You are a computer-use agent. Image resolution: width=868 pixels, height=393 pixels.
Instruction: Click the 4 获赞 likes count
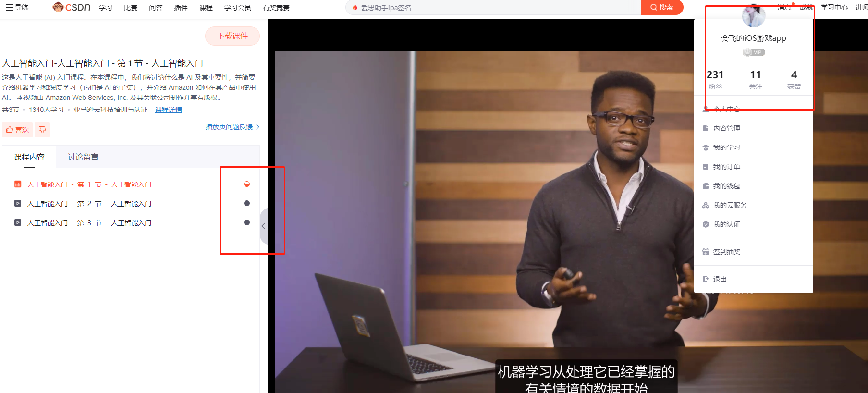[794, 80]
